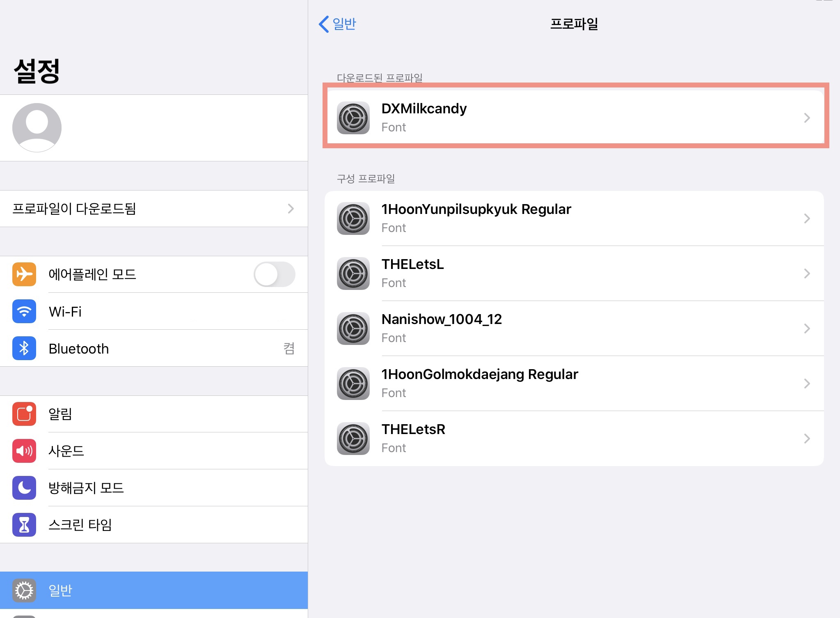
Task: Open 프로파일이 다운로드됨 chevron row
Action: click(154, 209)
